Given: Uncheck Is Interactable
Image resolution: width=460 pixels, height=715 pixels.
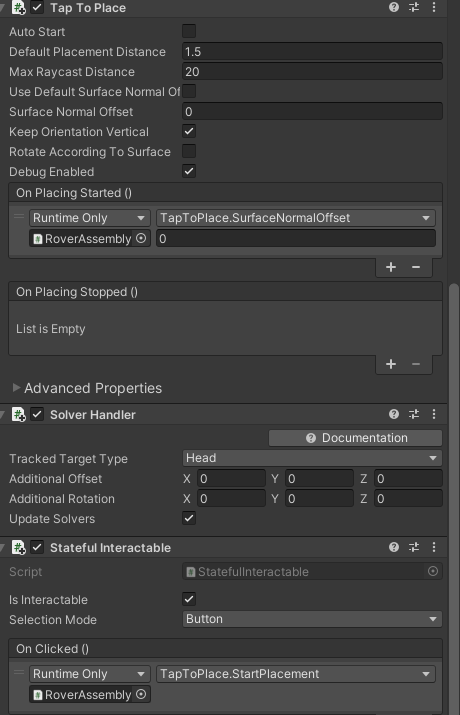Looking at the screenshot, I should (x=189, y=599).
